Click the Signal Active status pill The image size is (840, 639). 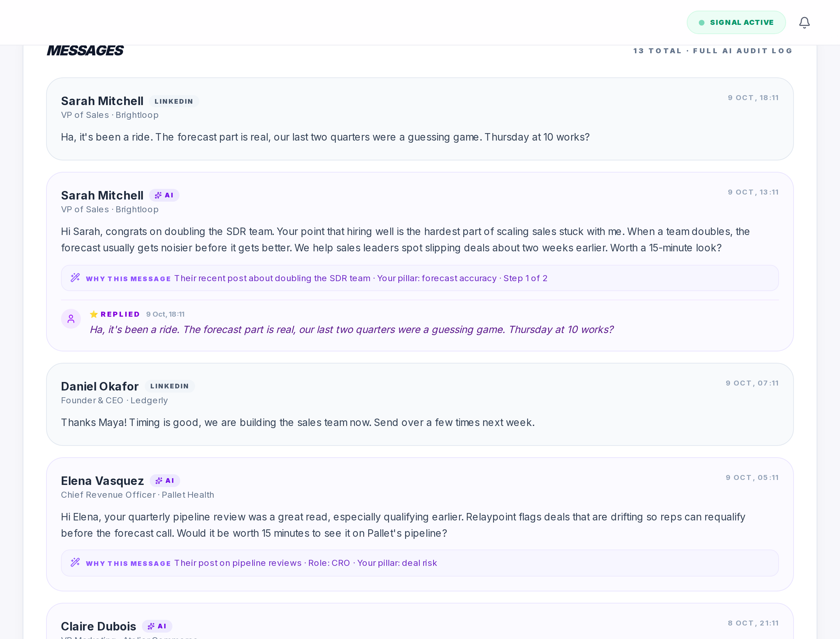click(x=736, y=22)
